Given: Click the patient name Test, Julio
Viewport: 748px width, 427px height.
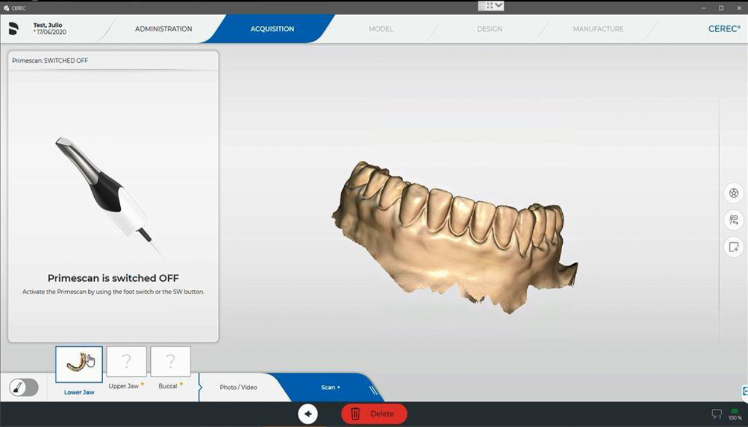Looking at the screenshot, I should (x=48, y=25).
